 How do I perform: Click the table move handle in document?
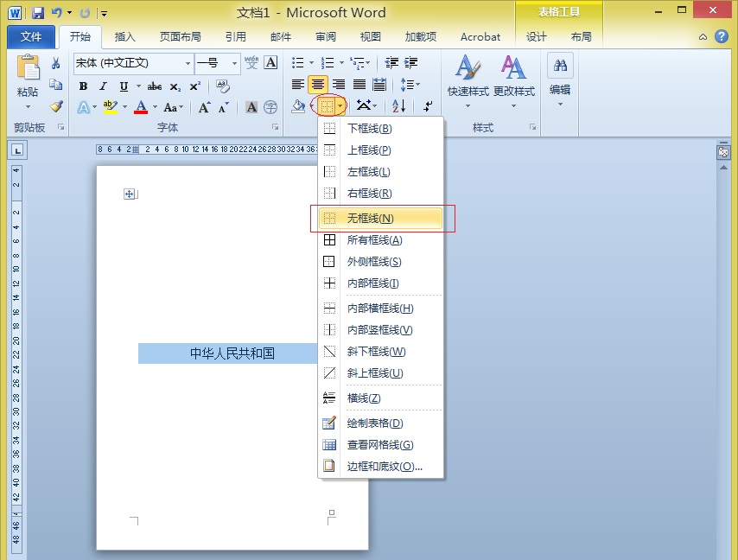pyautogui.click(x=130, y=194)
